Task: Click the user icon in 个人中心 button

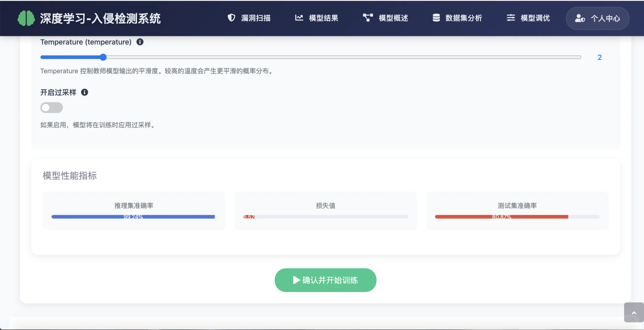Action: click(580, 18)
